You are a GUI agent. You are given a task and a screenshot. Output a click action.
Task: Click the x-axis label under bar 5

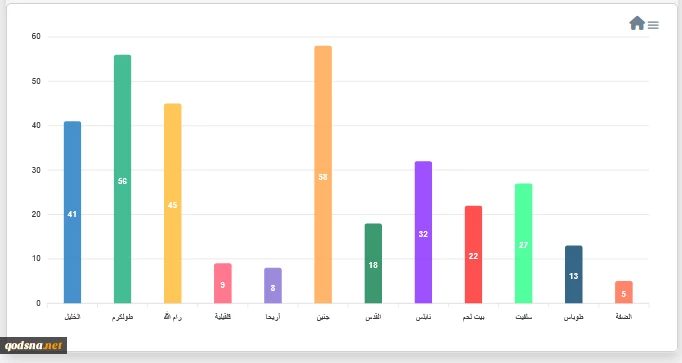pos(624,317)
